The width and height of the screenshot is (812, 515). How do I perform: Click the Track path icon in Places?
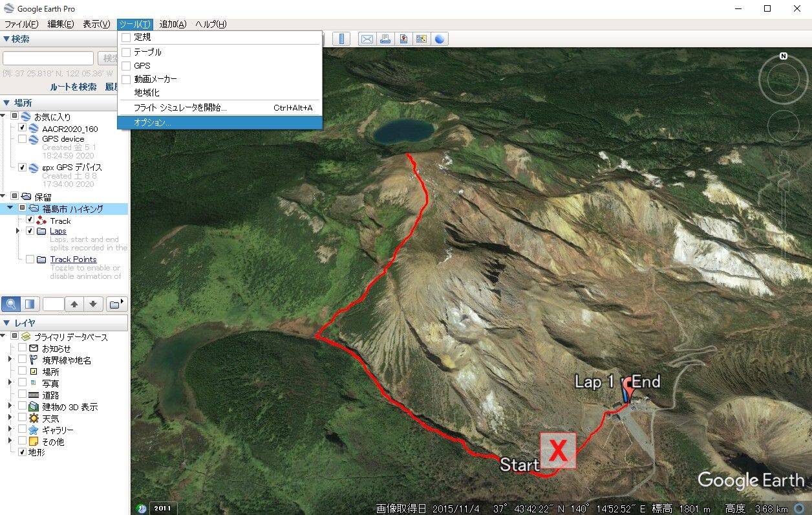pos(42,221)
